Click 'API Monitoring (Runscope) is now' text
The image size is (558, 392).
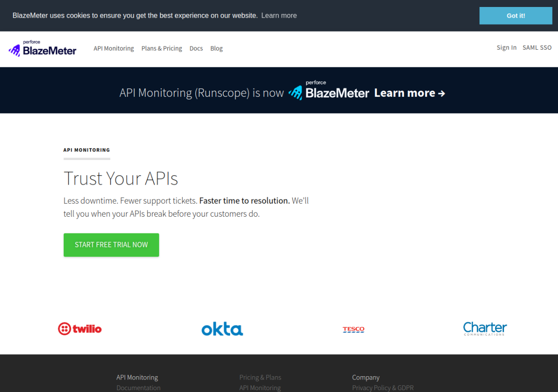click(x=201, y=93)
